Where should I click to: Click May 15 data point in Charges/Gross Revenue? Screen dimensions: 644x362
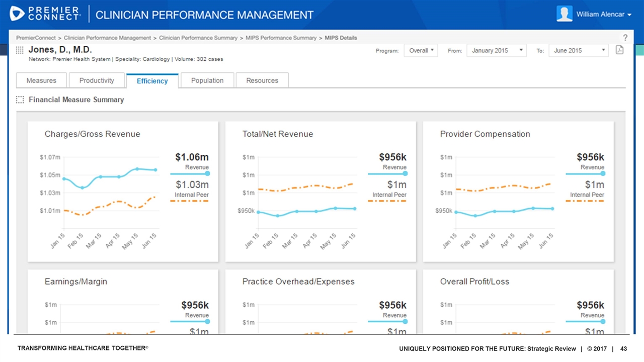(137, 169)
